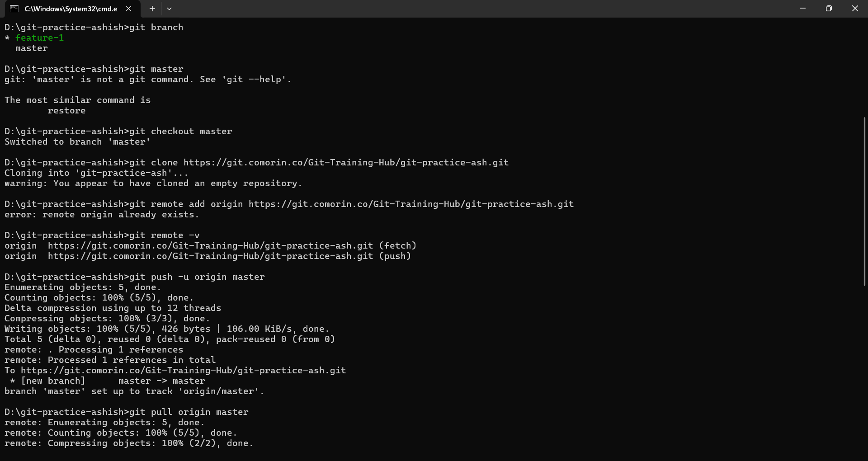
Task: Click the vertical scrollbar thumb
Action: click(x=864, y=201)
